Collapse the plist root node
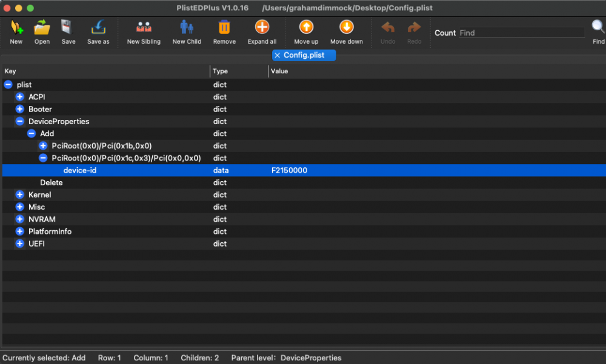This screenshot has height=364, width=606. 8,85
